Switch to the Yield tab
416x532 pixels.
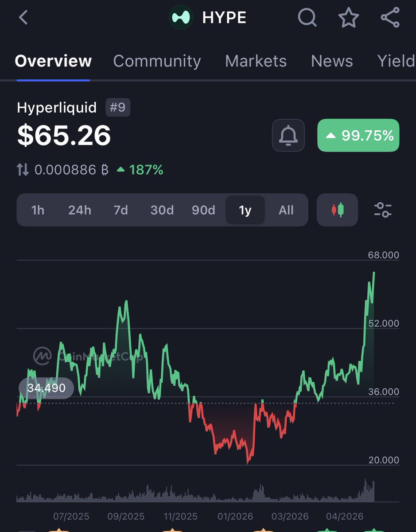click(396, 61)
